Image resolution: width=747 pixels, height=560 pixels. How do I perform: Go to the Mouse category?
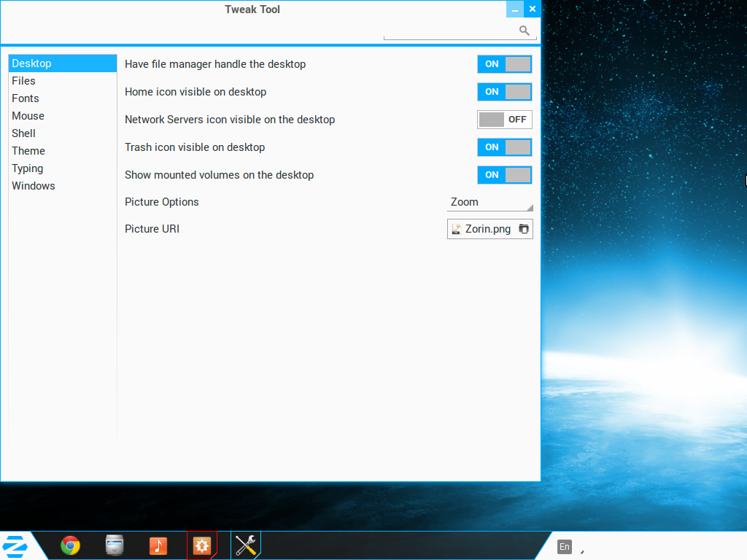click(63, 116)
